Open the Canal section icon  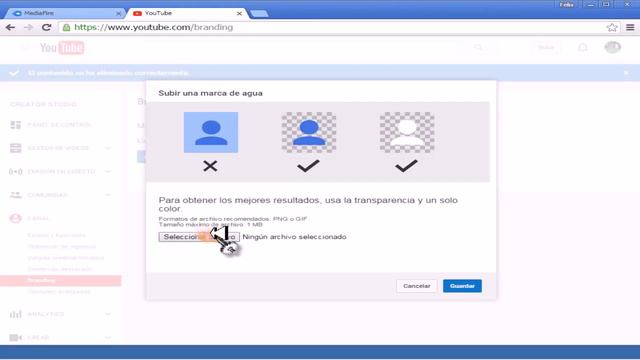16,218
